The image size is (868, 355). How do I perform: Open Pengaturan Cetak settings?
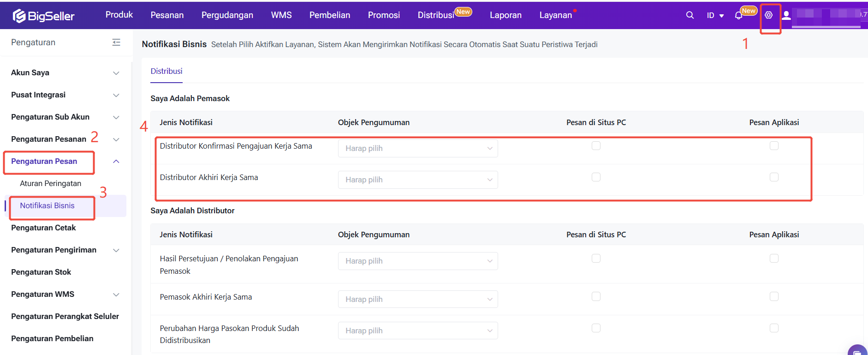coord(43,228)
